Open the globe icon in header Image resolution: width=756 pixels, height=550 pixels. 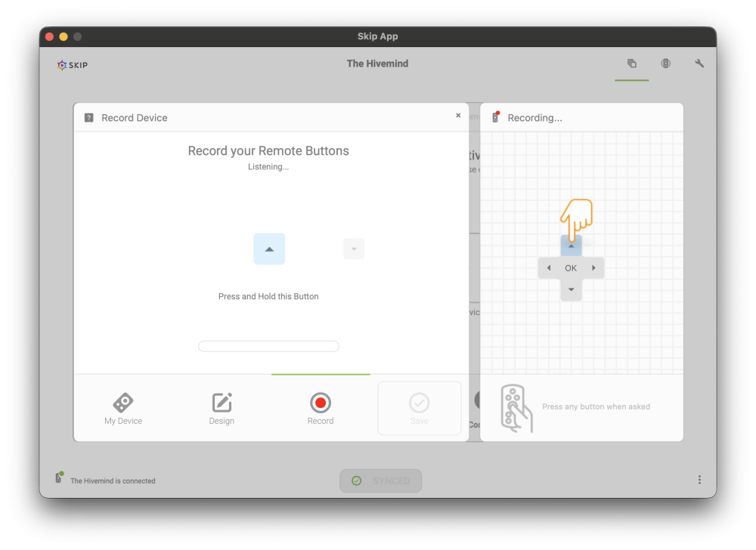click(665, 63)
